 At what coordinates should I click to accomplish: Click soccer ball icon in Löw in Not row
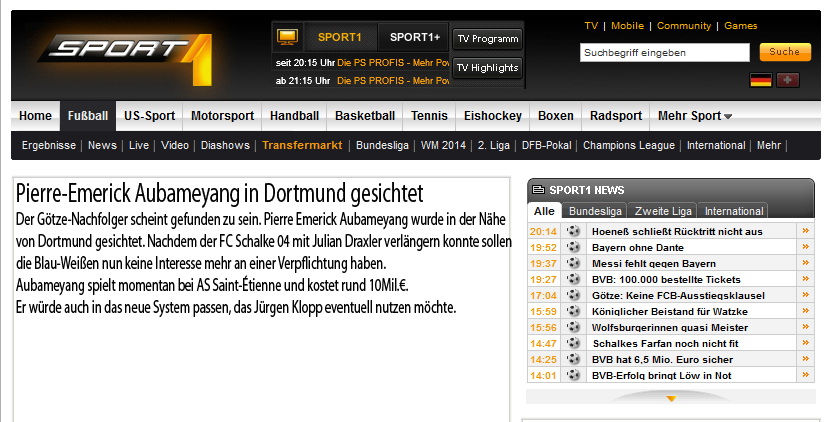pyautogui.click(x=573, y=374)
